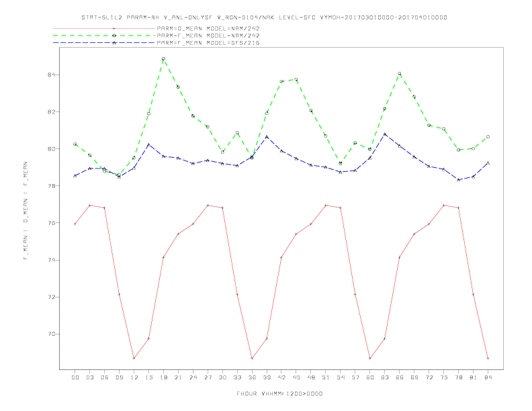
Task: Click the x-axis tick label 06
Action: (105, 377)
